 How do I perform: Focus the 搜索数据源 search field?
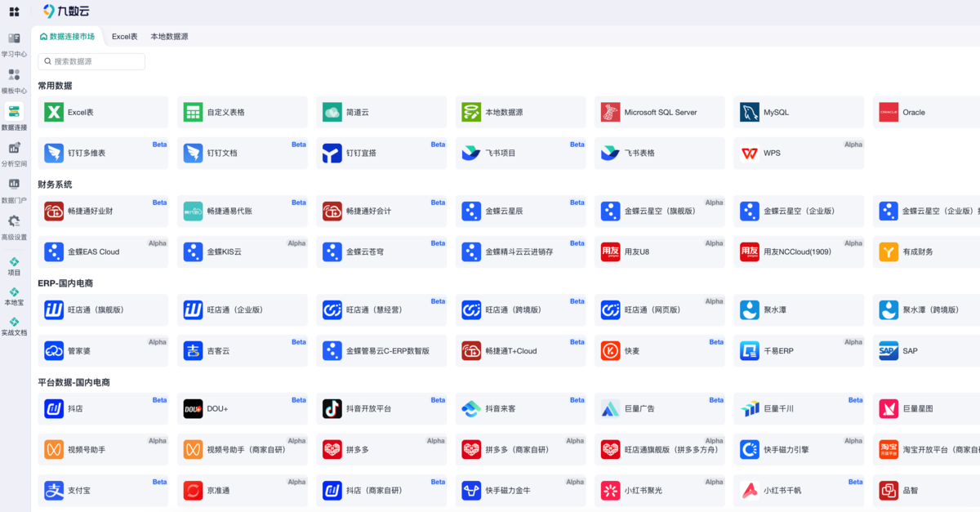pos(91,61)
